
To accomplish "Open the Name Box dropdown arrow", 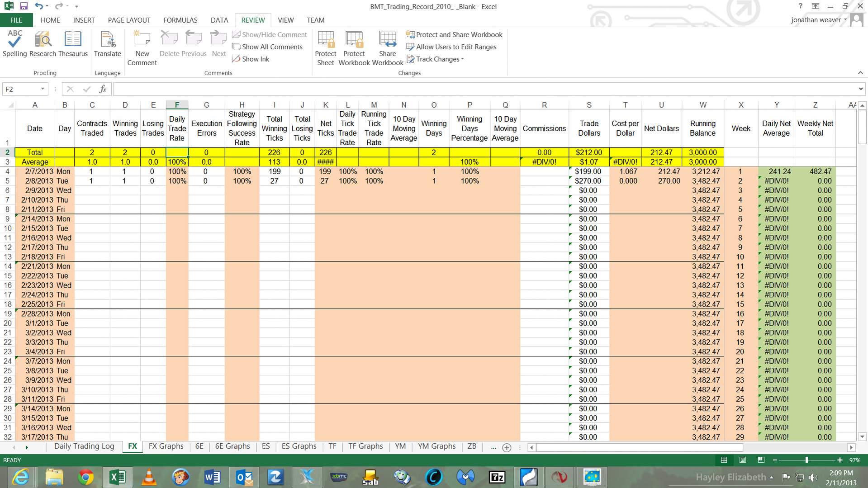I will [x=43, y=89].
